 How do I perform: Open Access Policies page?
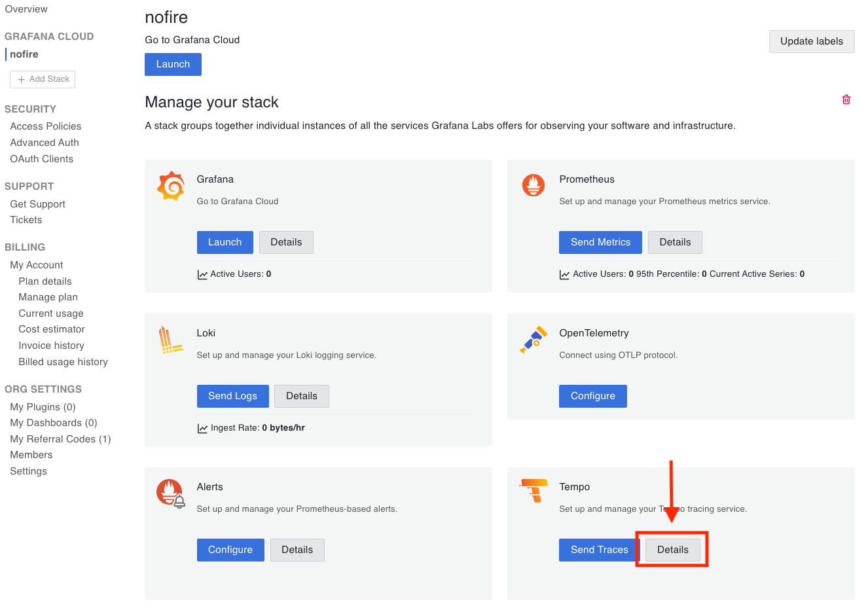coord(46,126)
